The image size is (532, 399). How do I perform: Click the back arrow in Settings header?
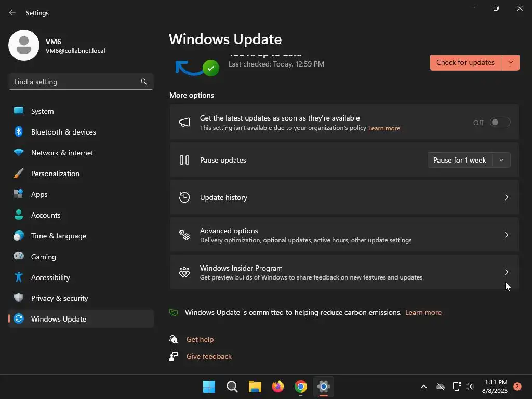[12, 12]
